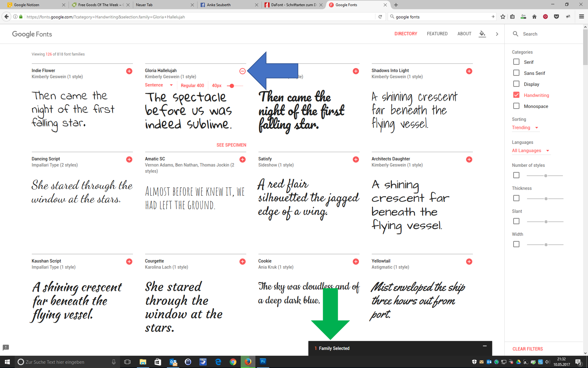Screen dimensions: 588x368
Task: Reload the page with refresh icon
Action: pos(380,17)
